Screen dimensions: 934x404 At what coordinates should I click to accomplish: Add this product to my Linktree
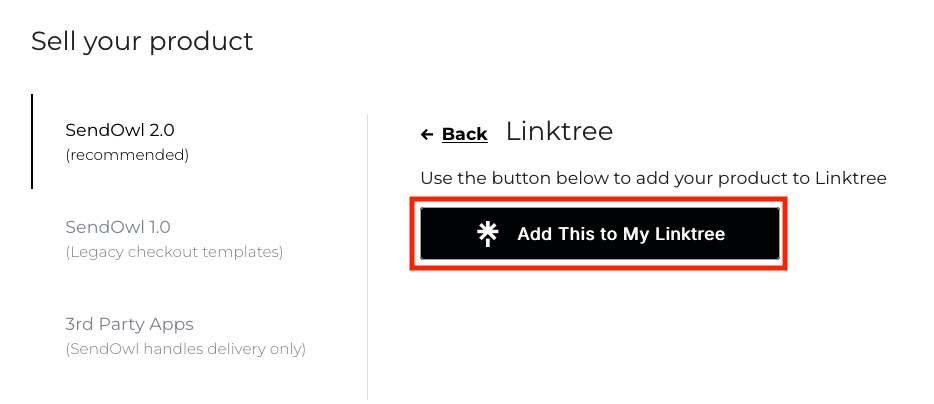pyautogui.click(x=600, y=234)
